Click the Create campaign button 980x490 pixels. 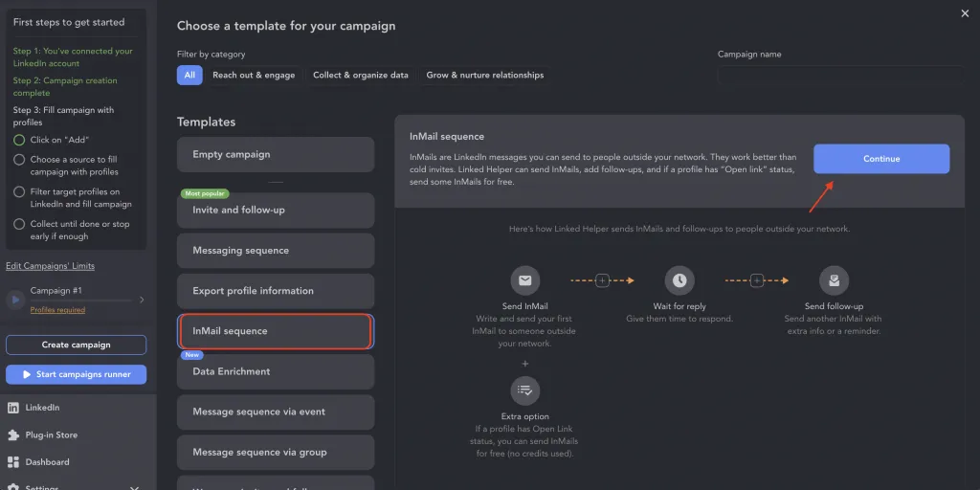click(x=77, y=345)
